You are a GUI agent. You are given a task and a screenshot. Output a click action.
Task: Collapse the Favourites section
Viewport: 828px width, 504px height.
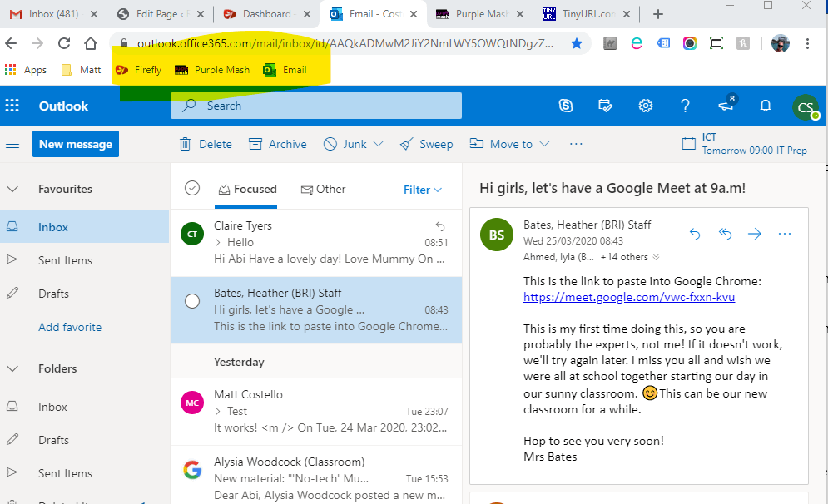[12, 189]
